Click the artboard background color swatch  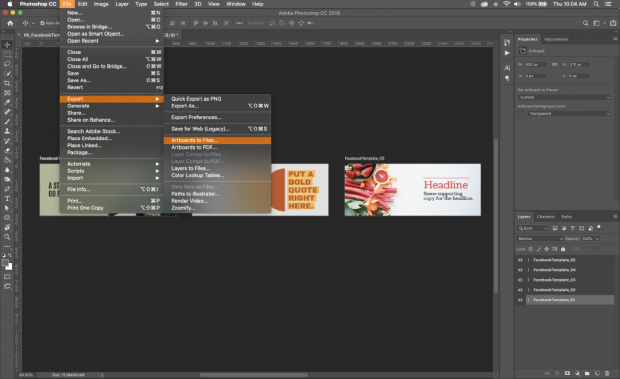coord(521,114)
